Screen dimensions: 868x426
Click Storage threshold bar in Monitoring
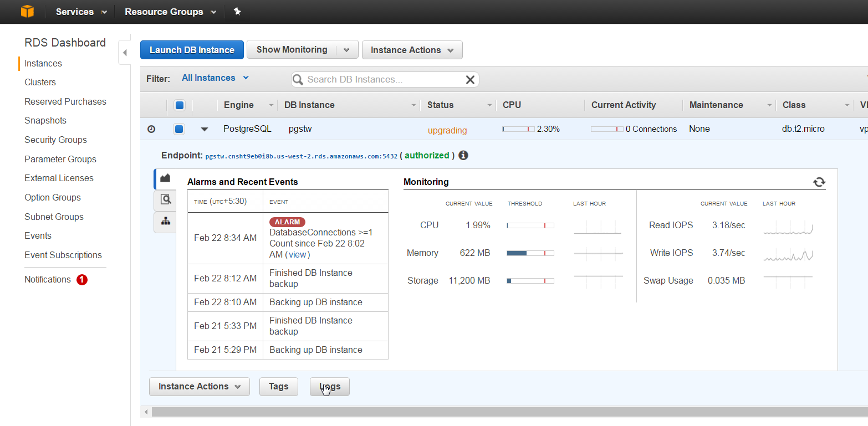point(530,281)
